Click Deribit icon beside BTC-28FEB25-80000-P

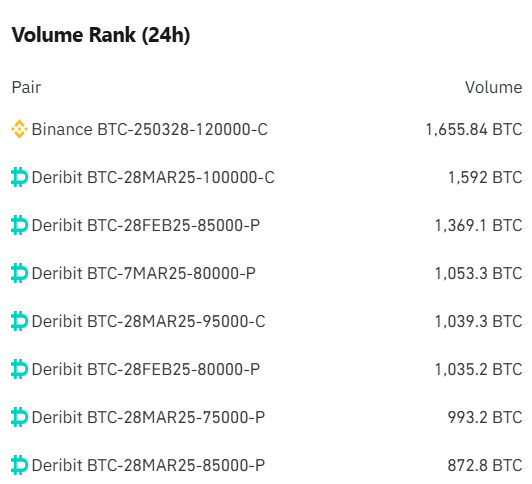tap(19, 369)
